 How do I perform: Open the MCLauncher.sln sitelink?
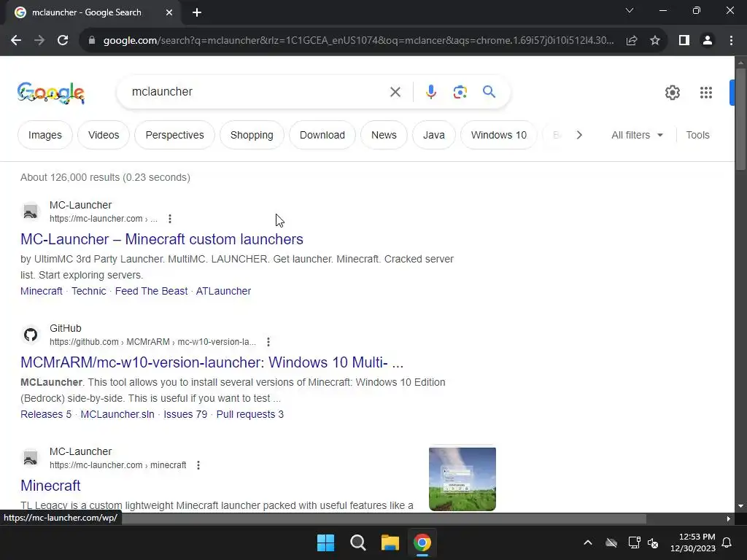117,414
